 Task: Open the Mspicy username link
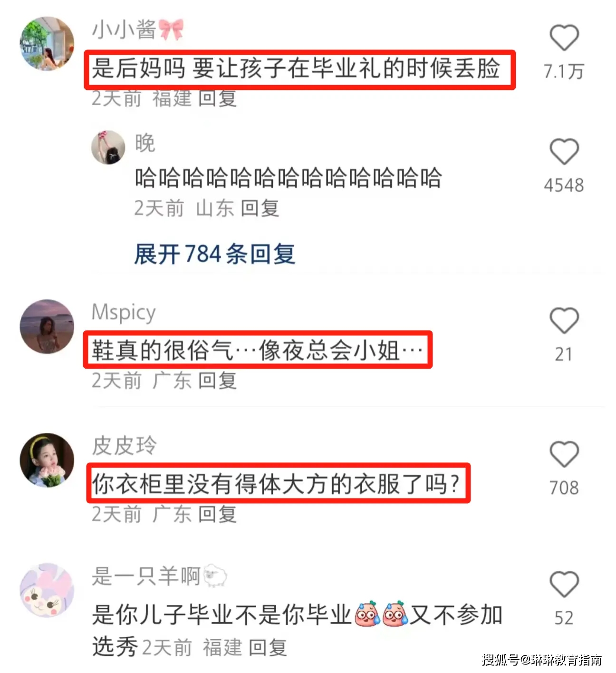(124, 312)
